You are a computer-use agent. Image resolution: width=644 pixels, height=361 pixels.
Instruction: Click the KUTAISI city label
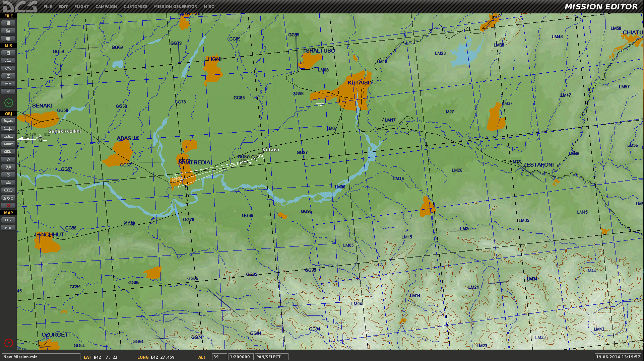click(x=359, y=83)
